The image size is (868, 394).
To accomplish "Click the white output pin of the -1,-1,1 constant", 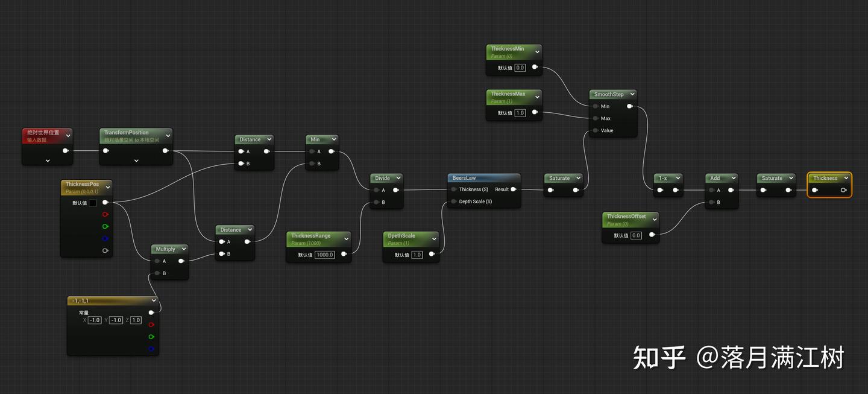I will click(151, 313).
